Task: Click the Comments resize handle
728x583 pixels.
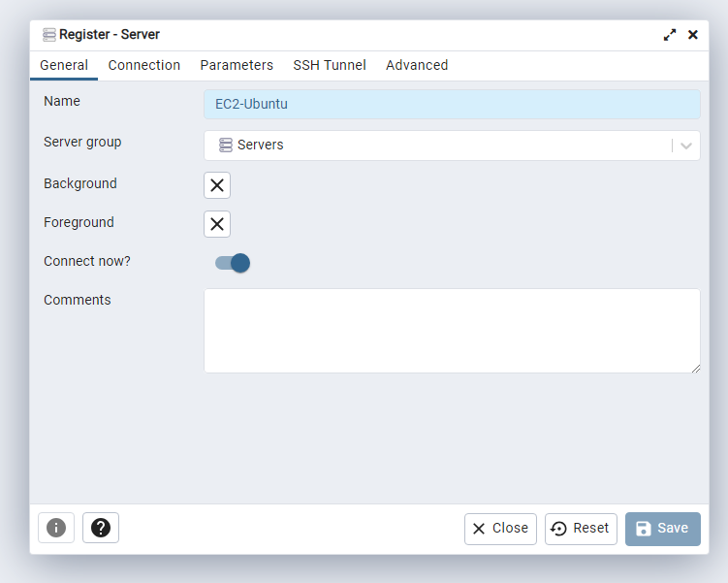Action: coord(695,369)
